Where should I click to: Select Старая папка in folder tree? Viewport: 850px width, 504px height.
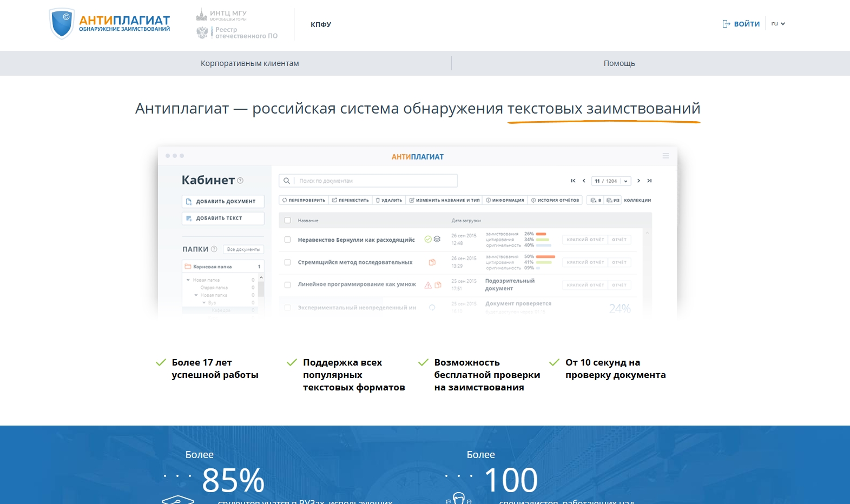(214, 288)
